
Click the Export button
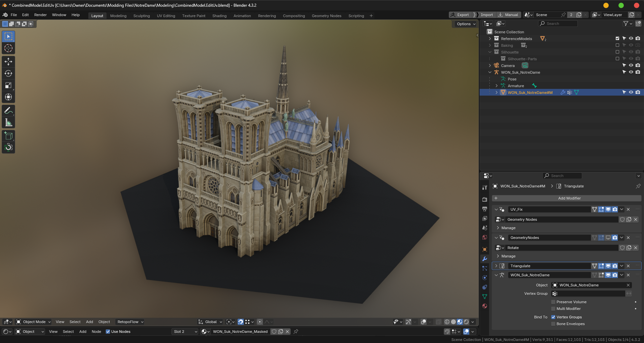pos(460,15)
